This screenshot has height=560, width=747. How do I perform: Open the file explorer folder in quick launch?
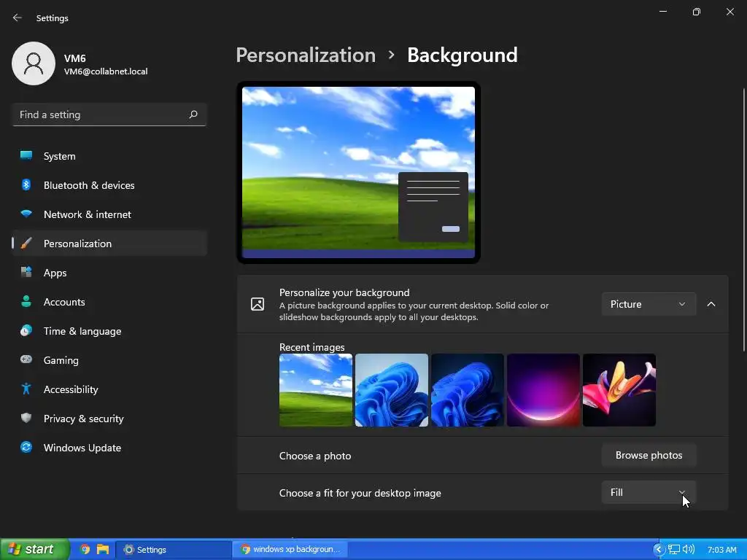(102, 549)
